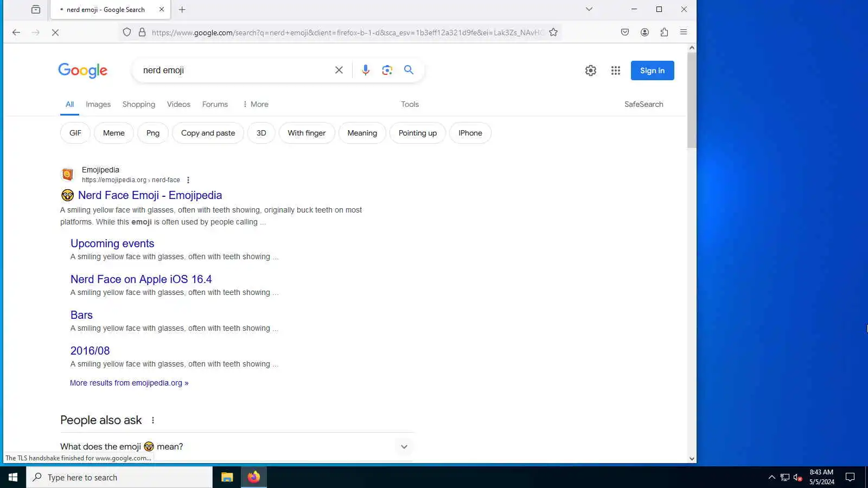
Task: Apply the Pointing up chip
Action: coord(418,133)
